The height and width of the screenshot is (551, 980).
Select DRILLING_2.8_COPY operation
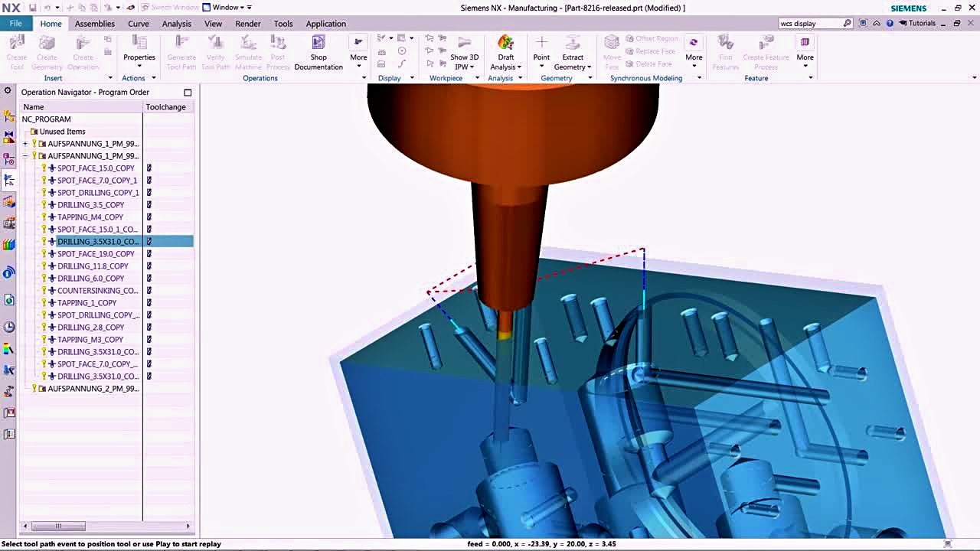(x=90, y=328)
